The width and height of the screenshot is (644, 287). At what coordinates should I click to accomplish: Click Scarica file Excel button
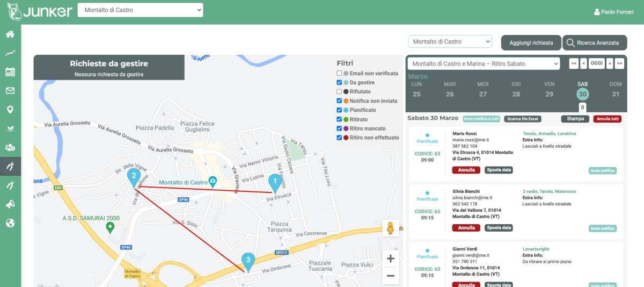tap(523, 119)
